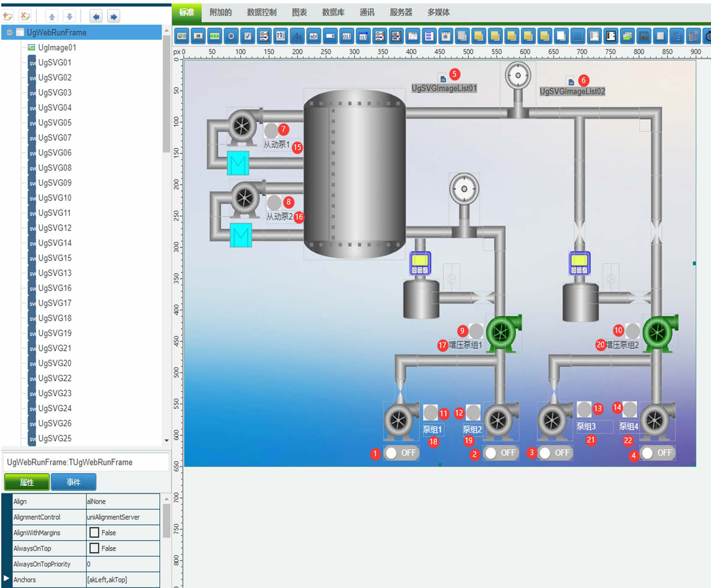Click the tree scrollbar down arrow
The width and height of the screenshot is (711, 588).
(x=167, y=440)
